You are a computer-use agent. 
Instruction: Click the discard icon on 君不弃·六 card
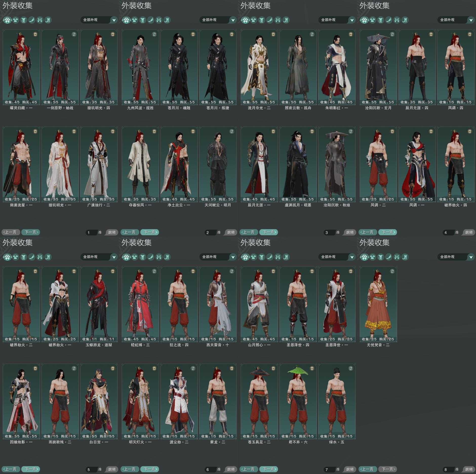coord(312,368)
